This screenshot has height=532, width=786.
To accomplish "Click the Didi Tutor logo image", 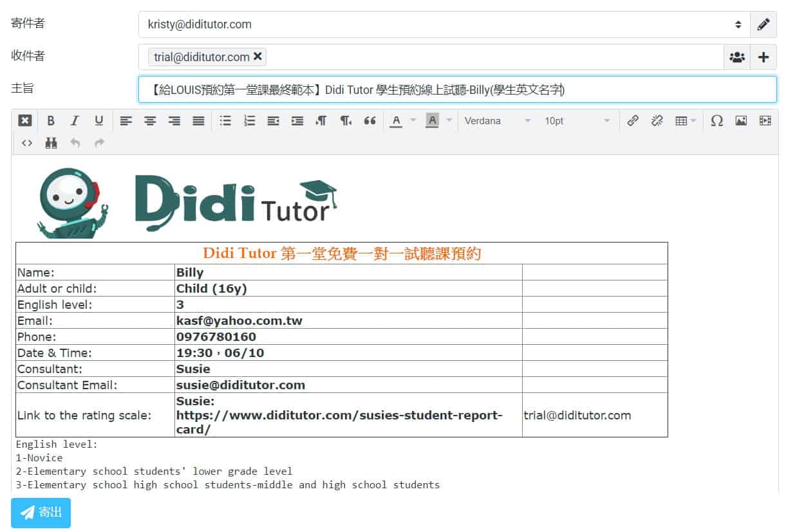I will (x=187, y=203).
